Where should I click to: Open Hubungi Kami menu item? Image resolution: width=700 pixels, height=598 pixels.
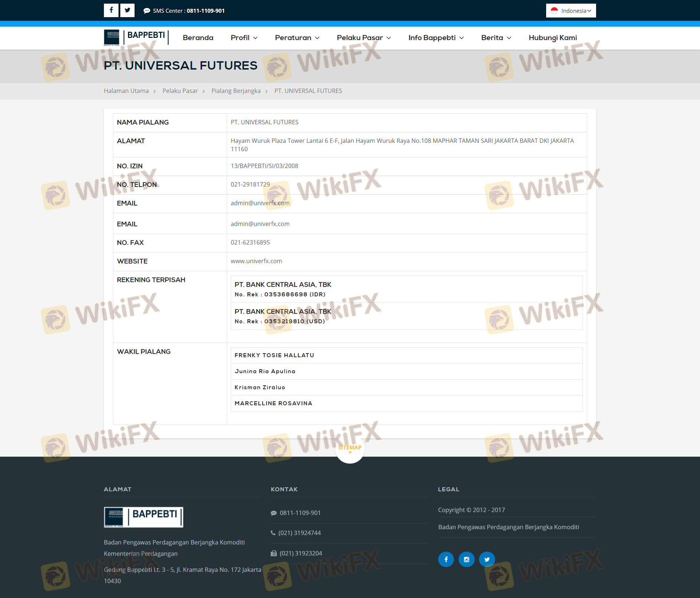pyautogui.click(x=552, y=38)
